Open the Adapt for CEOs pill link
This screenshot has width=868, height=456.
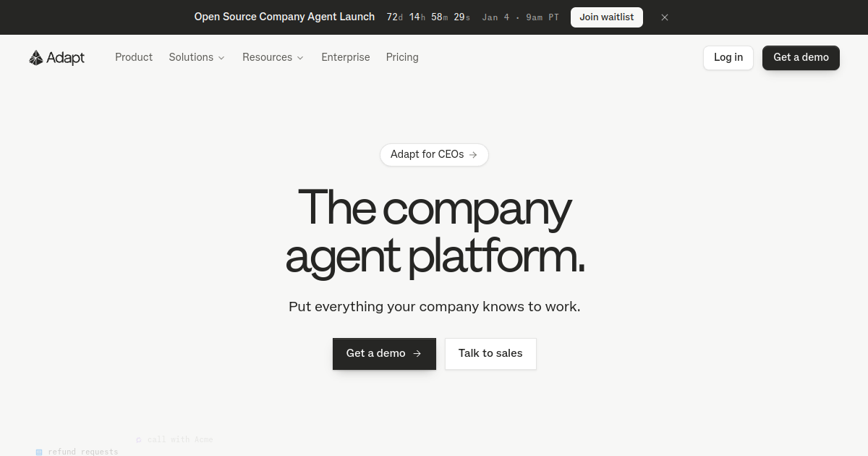434,154
